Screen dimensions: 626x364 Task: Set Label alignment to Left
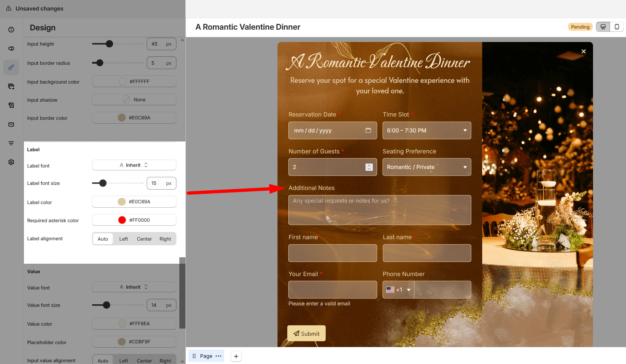[124, 239]
